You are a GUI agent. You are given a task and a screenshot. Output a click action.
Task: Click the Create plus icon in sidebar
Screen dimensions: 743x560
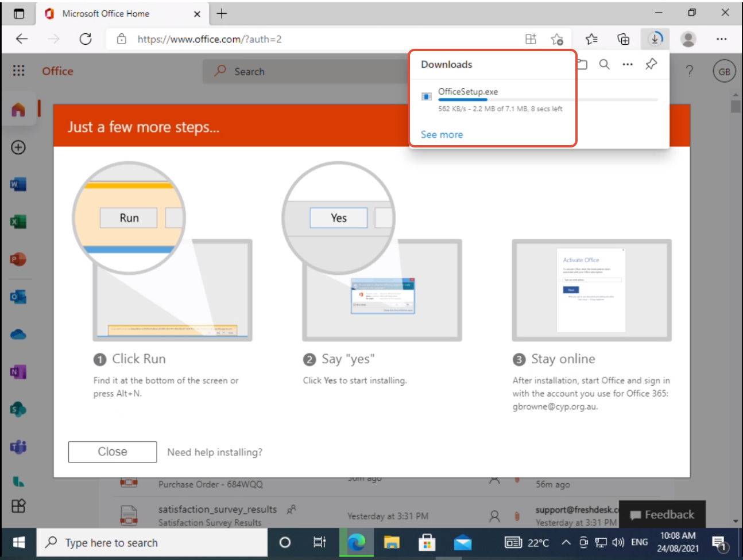(x=18, y=147)
